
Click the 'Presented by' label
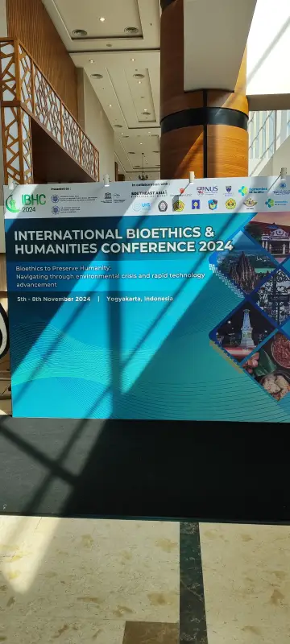[60, 189]
